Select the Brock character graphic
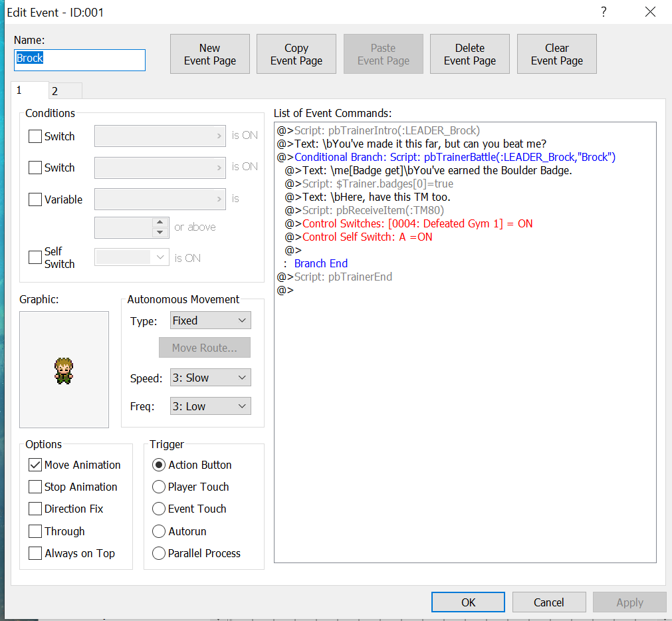The height and width of the screenshot is (621, 672). [64, 370]
